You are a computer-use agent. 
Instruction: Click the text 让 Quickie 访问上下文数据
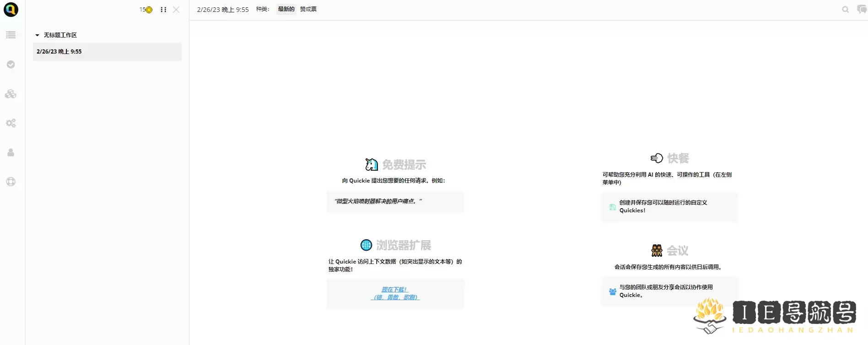pos(395,265)
